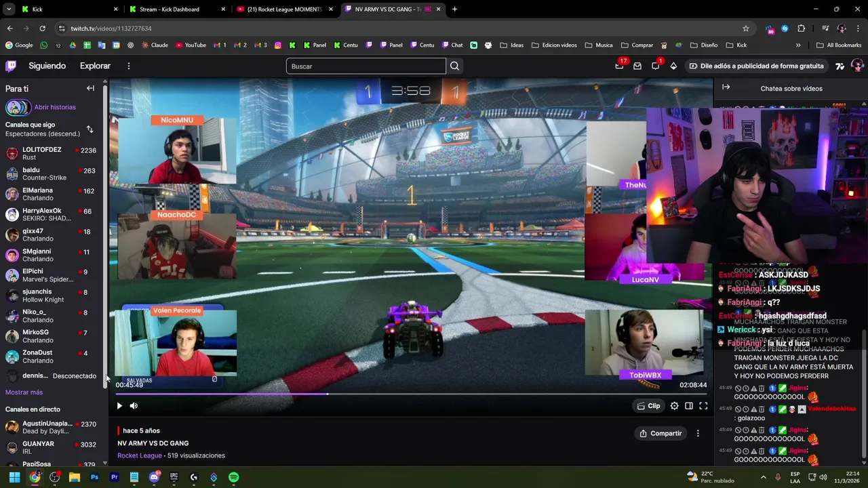The height and width of the screenshot is (488, 868).
Task: Open the Edicion videos bookmarks folder
Action: click(x=553, y=45)
